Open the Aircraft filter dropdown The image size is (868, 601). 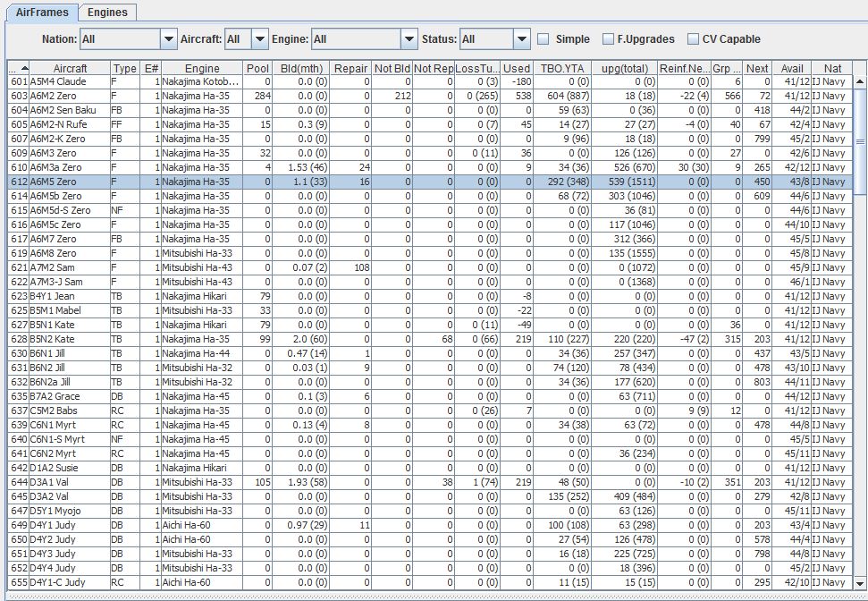[260, 39]
